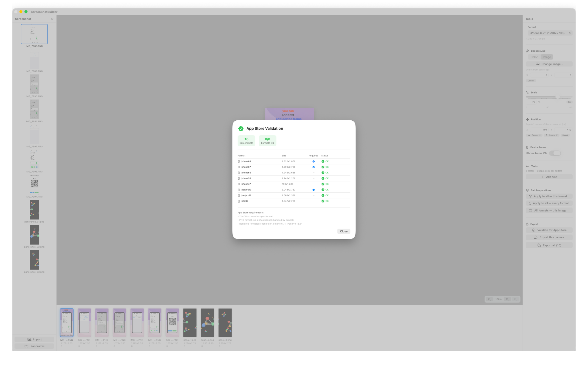Screen dimensions: 588x367
Task: Click the Aa icon beside Texts
Action: [x=528, y=166]
